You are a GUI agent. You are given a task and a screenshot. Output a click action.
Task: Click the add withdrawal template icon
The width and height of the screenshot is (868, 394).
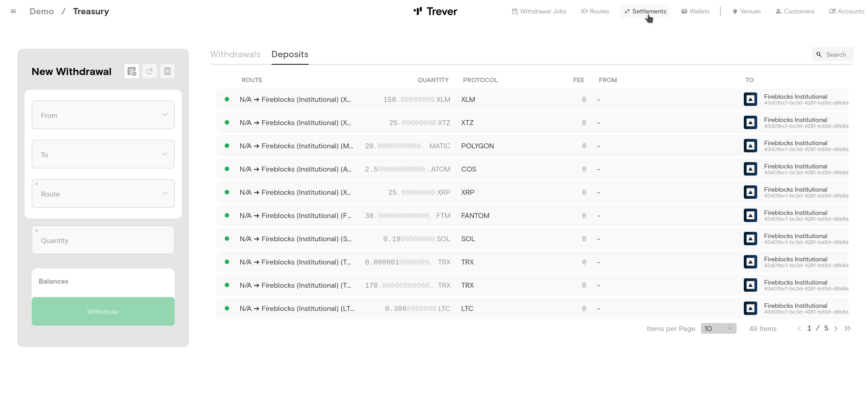coord(132,71)
